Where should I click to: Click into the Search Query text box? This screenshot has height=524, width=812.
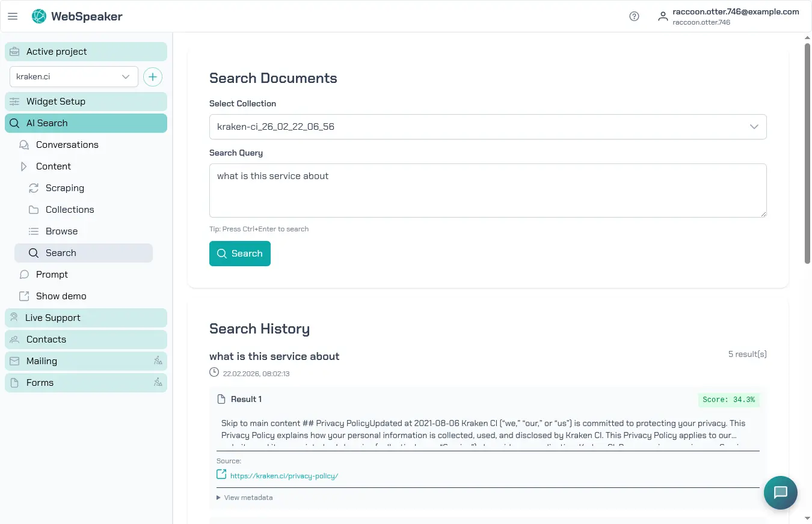pyautogui.click(x=487, y=190)
